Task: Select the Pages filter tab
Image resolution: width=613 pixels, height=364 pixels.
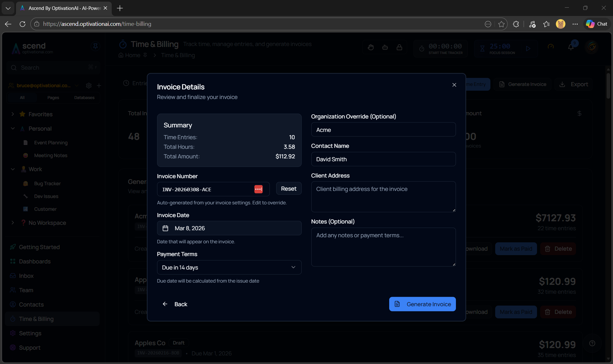Action: coord(53,97)
